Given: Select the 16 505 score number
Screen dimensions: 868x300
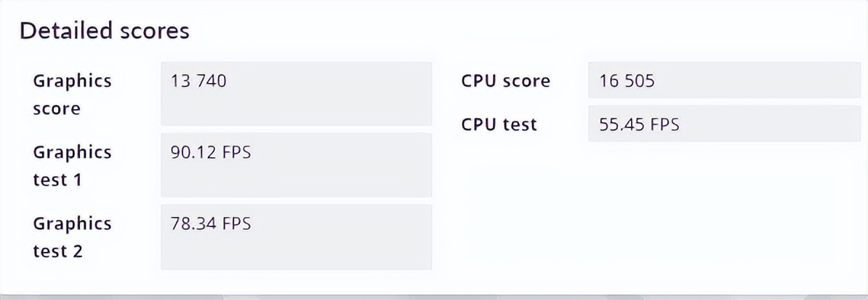Looking at the screenshot, I should pos(627,81).
